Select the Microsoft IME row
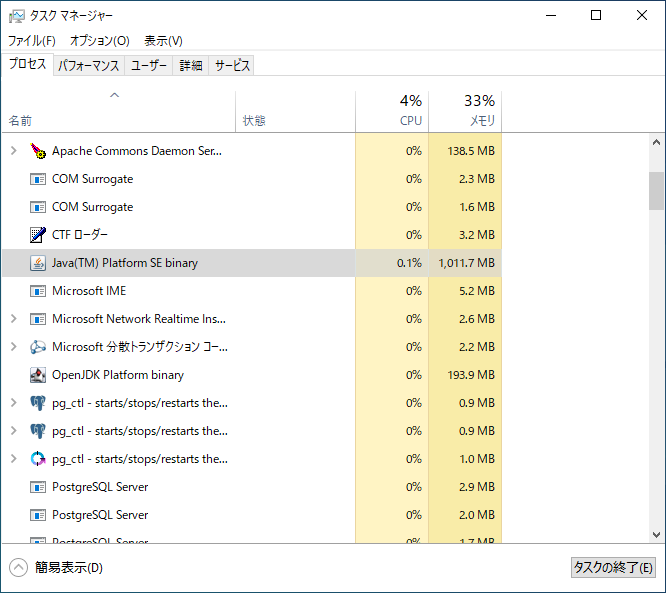This screenshot has height=593, width=666. coord(251,291)
